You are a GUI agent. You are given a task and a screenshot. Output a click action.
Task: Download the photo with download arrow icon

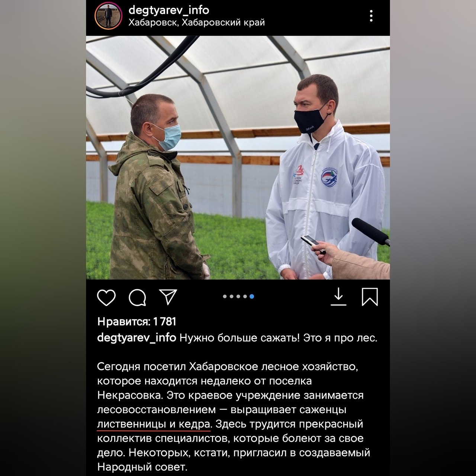click(x=338, y=297)
